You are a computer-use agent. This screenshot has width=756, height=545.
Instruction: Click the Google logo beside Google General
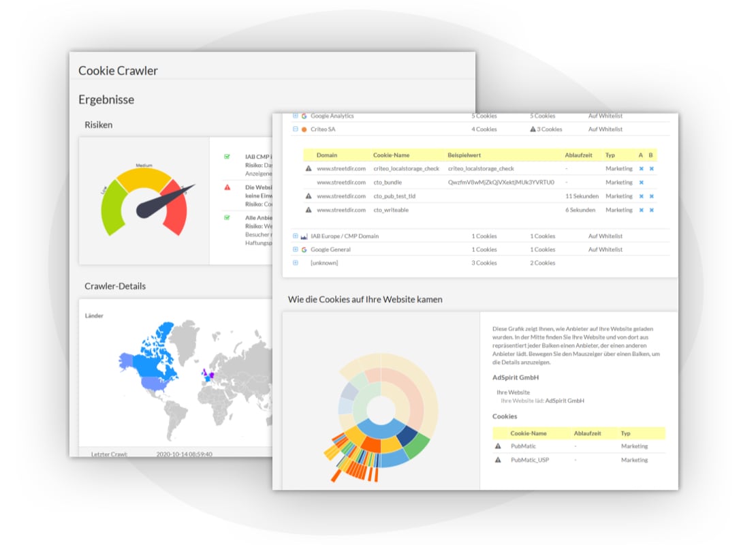tap(304, 250)
